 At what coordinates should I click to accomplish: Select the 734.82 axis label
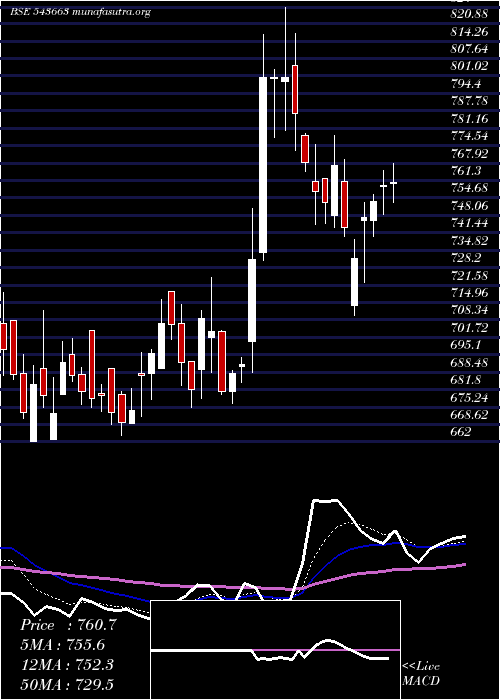click(469, 241)
